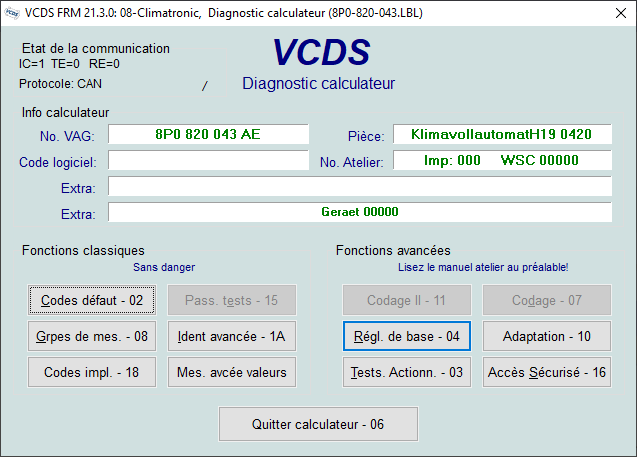This screenshot has height=460, width=638.
Task: Open Régl. de base - 04
Action: click(x=407, y=336)
